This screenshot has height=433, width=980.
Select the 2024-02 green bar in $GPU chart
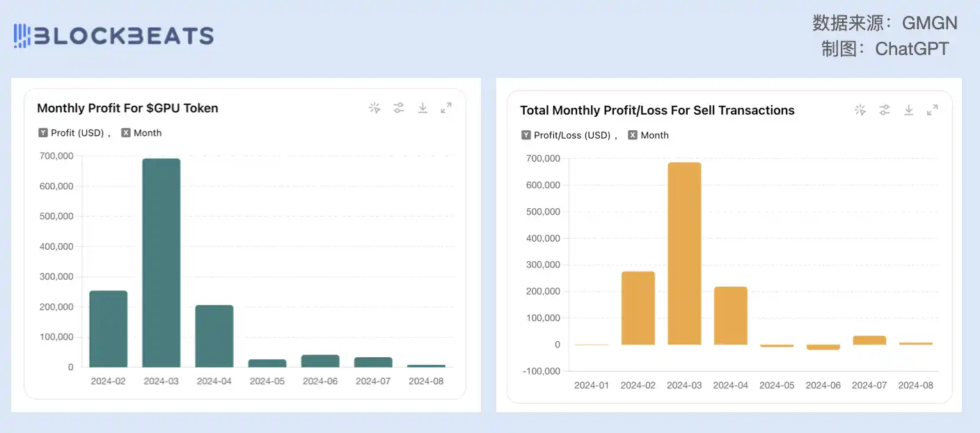[x=109, y=329]
